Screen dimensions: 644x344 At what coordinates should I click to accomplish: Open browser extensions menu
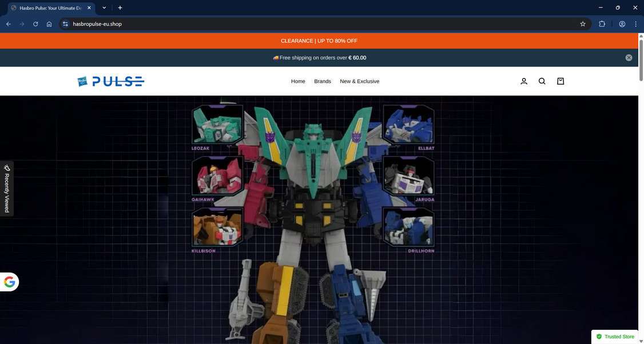[x=602, y=24]
